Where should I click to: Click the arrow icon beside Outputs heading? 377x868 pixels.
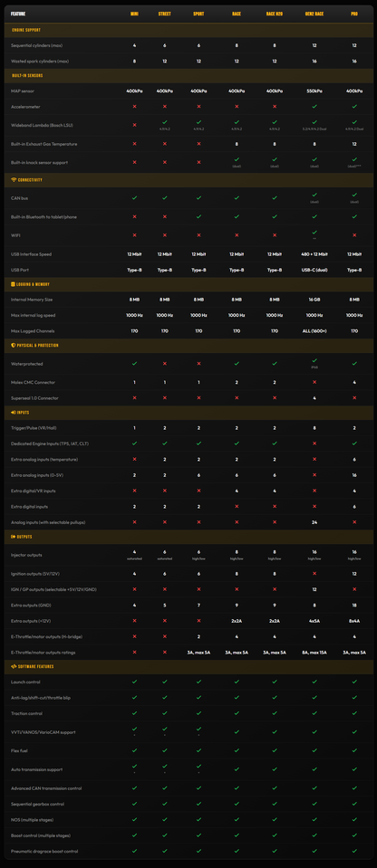click(x=14, y=537)
